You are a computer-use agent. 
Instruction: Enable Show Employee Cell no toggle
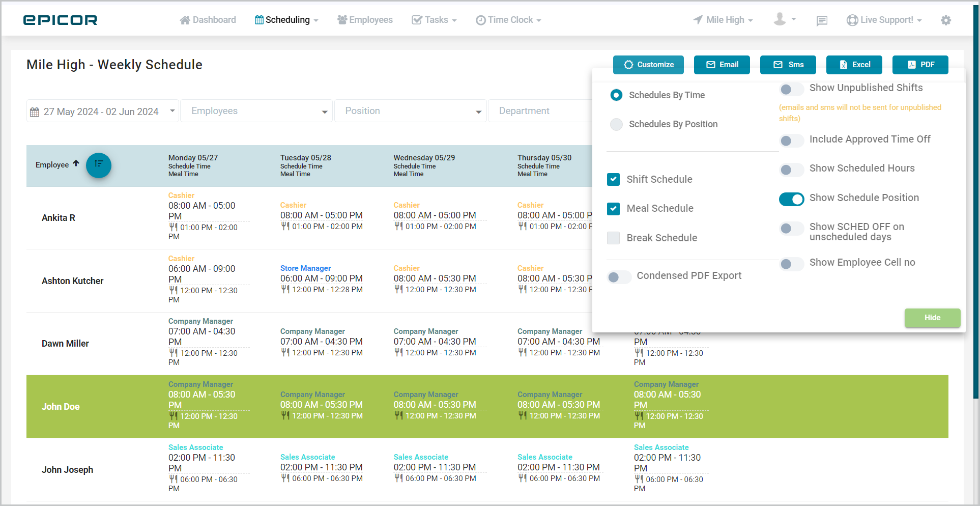pyautogui.click(x=791, y=264)
